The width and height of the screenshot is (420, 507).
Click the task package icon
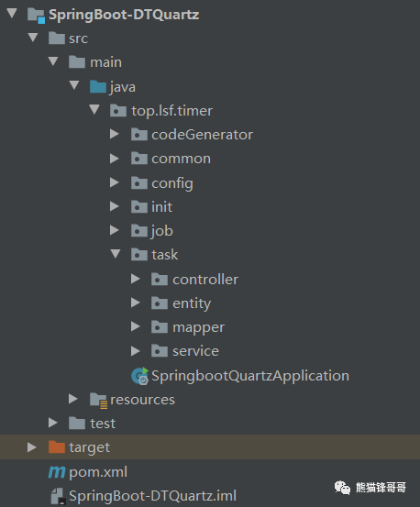(139, 255)
